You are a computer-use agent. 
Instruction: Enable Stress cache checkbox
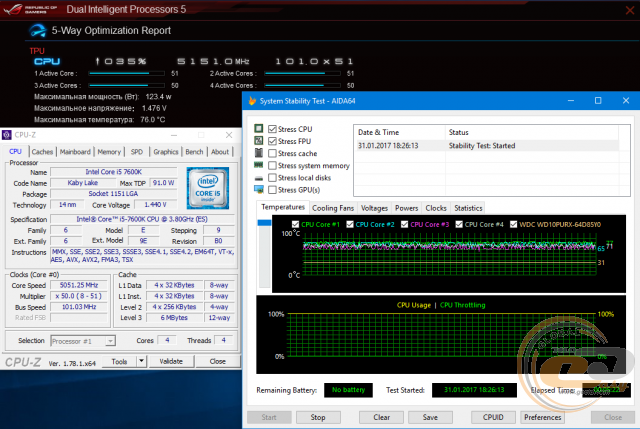[272, 153]
